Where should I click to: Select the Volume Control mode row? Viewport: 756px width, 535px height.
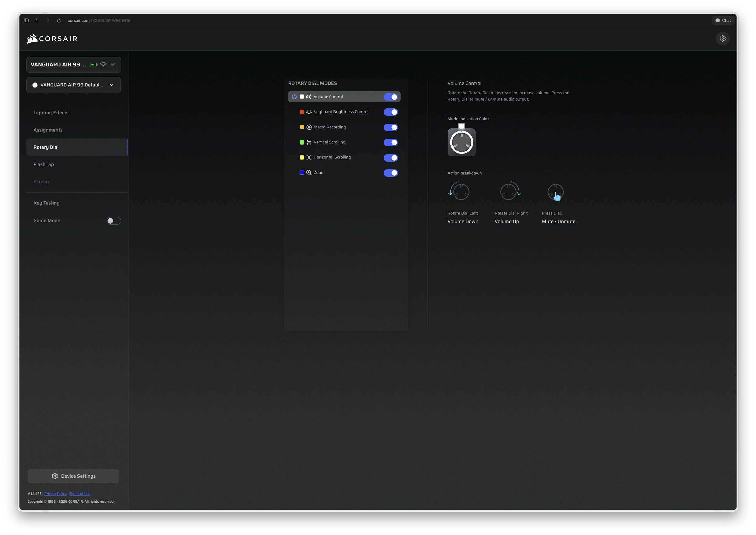(x=344, y=97)
